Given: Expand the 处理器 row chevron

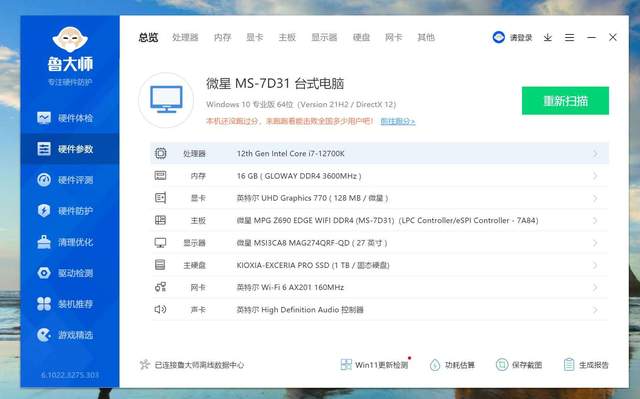Looking at the screenshot, I should [x=595, y=154].
